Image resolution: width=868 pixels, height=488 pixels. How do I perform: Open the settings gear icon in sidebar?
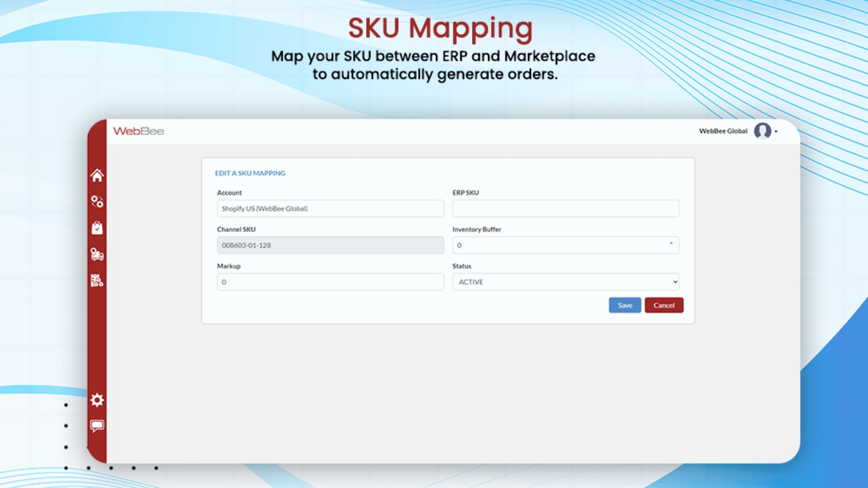point(97,400)
